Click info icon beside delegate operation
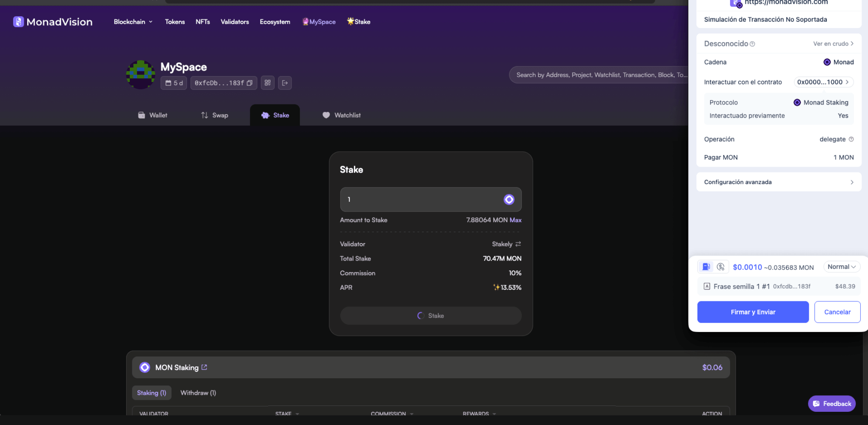Screen dimensions: 868x425 click(x=851, y=139)
